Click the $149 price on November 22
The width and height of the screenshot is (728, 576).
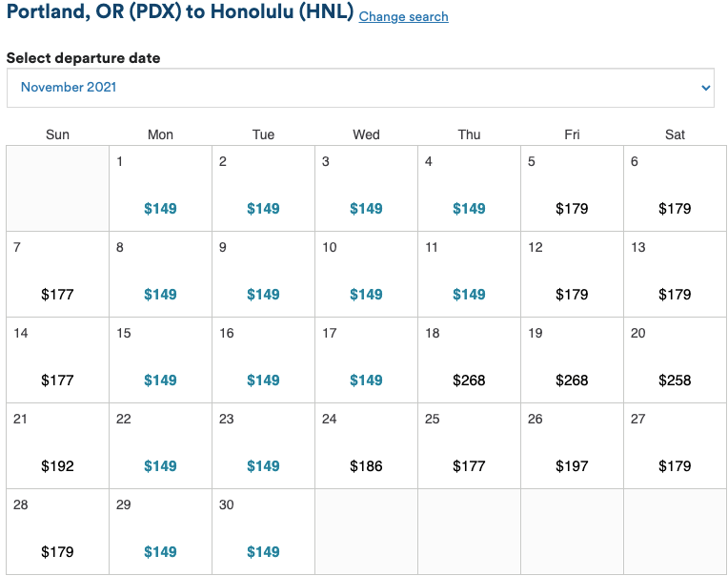[x=160, y=466]
